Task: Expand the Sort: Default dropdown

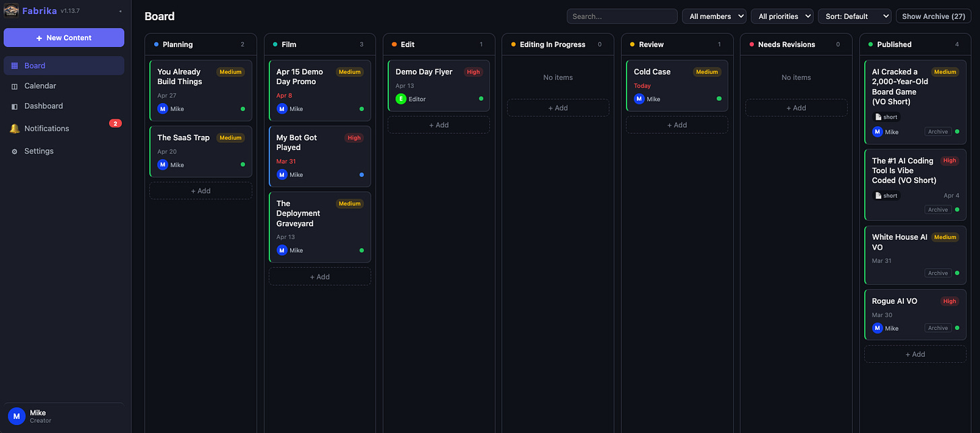Action: pyautogui.click(x=854, y=16)
